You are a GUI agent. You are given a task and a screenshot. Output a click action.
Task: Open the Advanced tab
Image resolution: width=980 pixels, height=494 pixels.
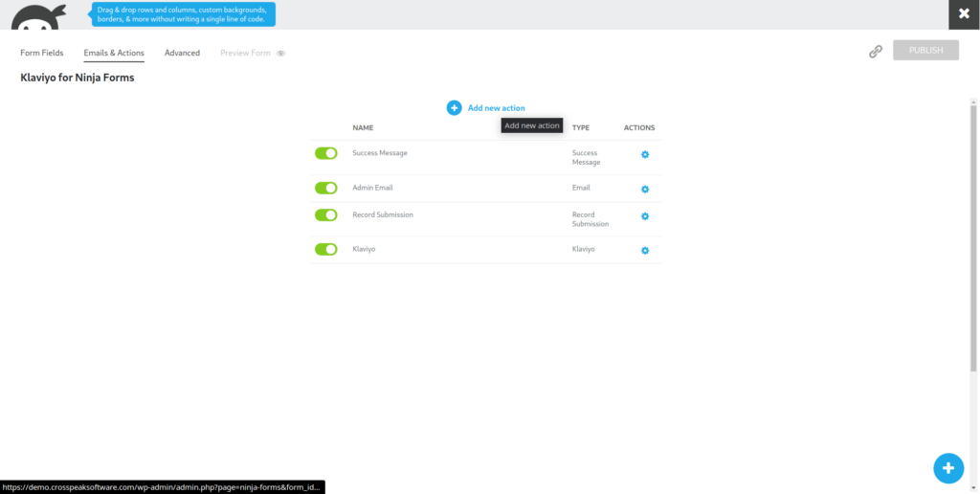coord(182,53)
